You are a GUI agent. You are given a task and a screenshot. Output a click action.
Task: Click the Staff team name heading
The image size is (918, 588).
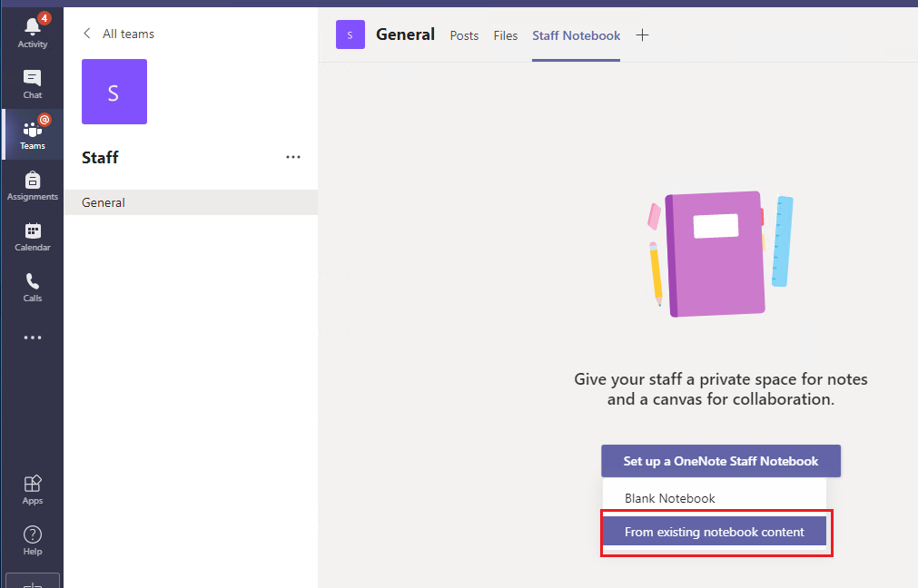[100, 157]
